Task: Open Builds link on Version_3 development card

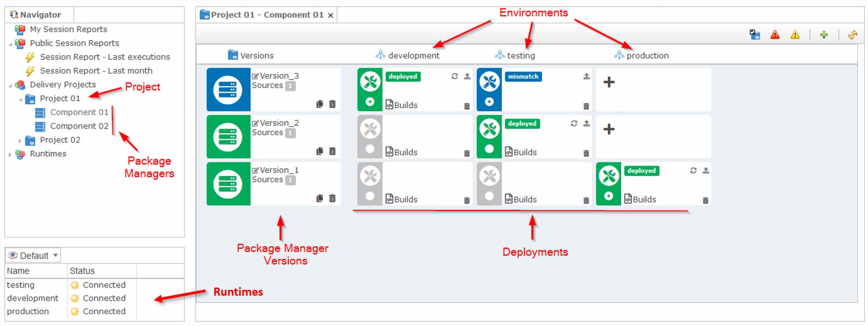Action: click(x=401, y=105)
